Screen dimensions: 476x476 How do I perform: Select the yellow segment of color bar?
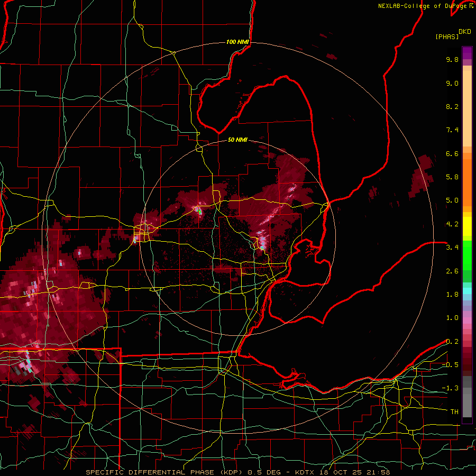coord(467,226)
